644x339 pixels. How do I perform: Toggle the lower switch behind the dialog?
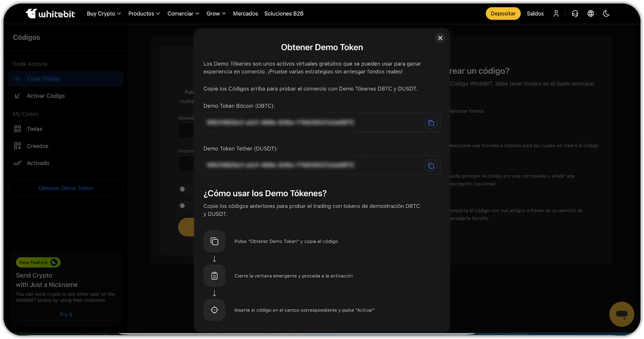185,206
